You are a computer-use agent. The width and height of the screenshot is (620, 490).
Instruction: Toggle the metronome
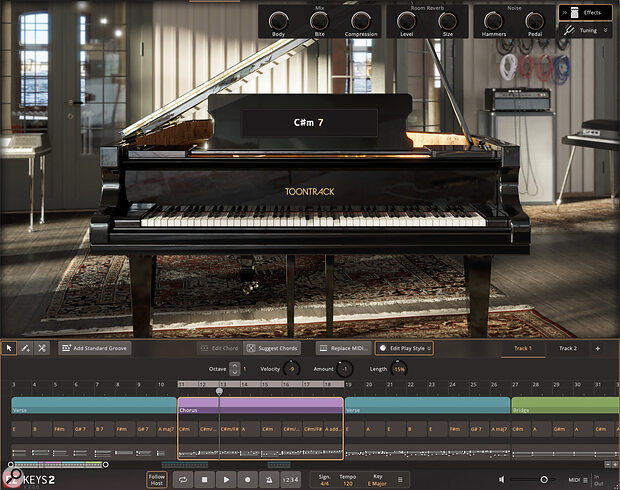269,480
